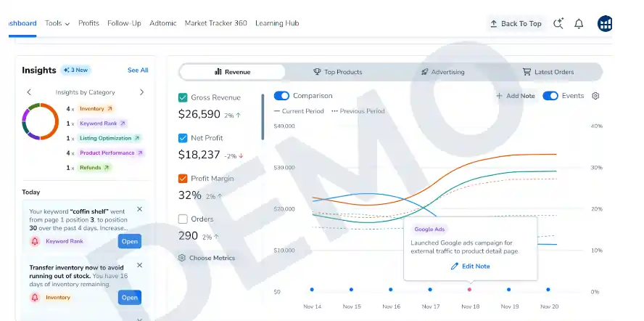This screenshot has height=321, width=644.
Task: Click the Choose Metrics gear icon
Action: [x=181, y=258]
